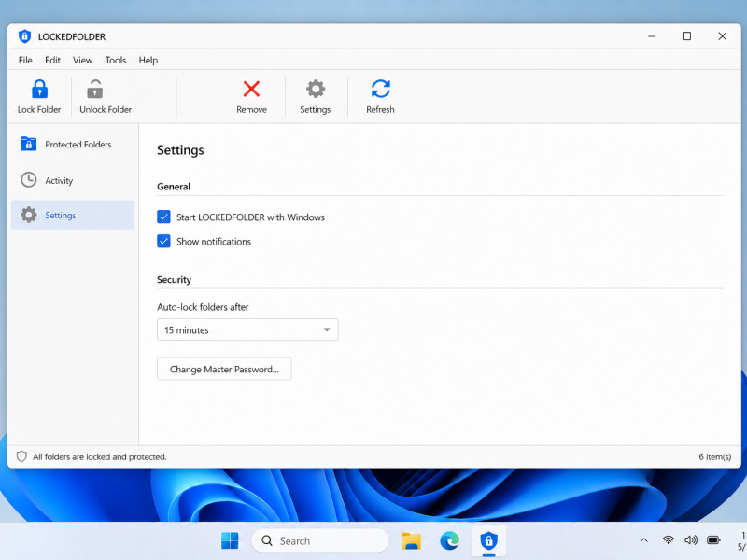The image size is (747, 560).
Task: Open the Help menu
Action: [148, 60]
